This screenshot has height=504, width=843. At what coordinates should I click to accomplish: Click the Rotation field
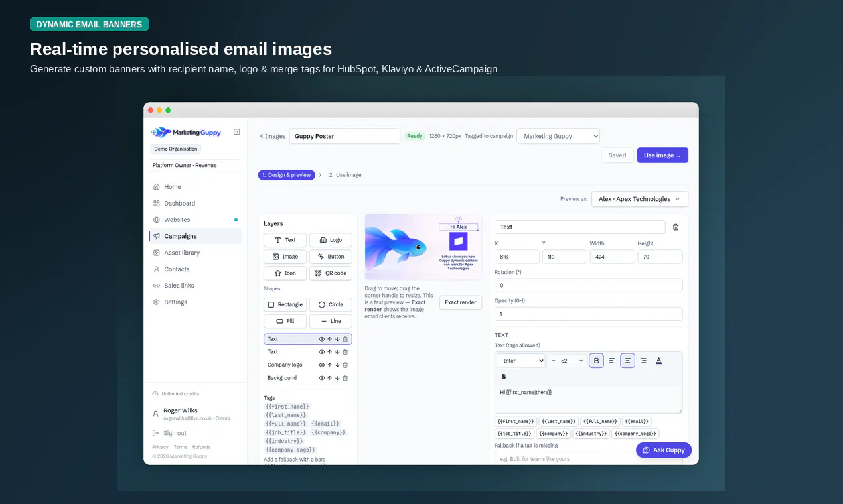pyautogui.click(x=589, y=285)
